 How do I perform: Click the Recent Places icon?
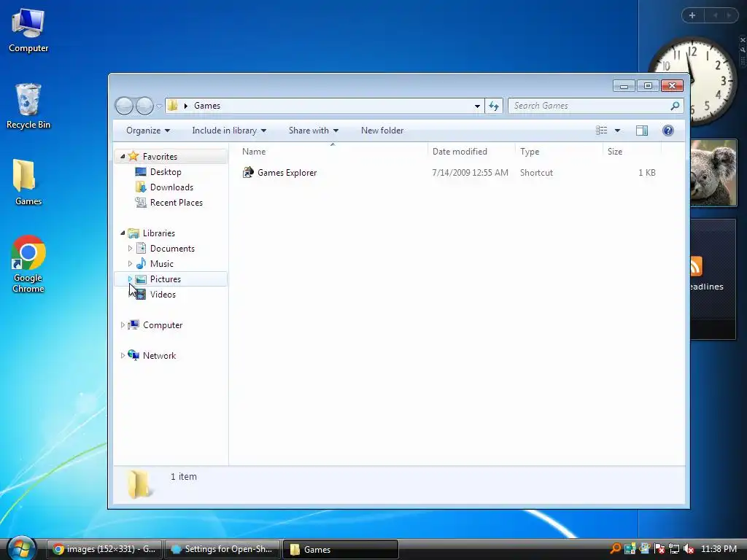(141, 203)
